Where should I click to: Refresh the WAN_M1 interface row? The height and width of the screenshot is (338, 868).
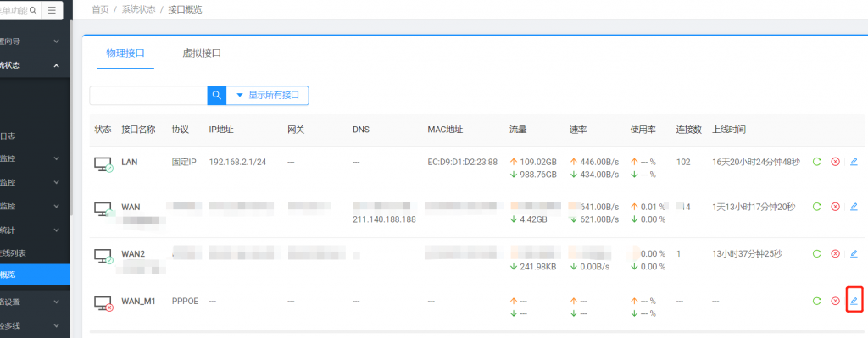[x=816, y=302]
